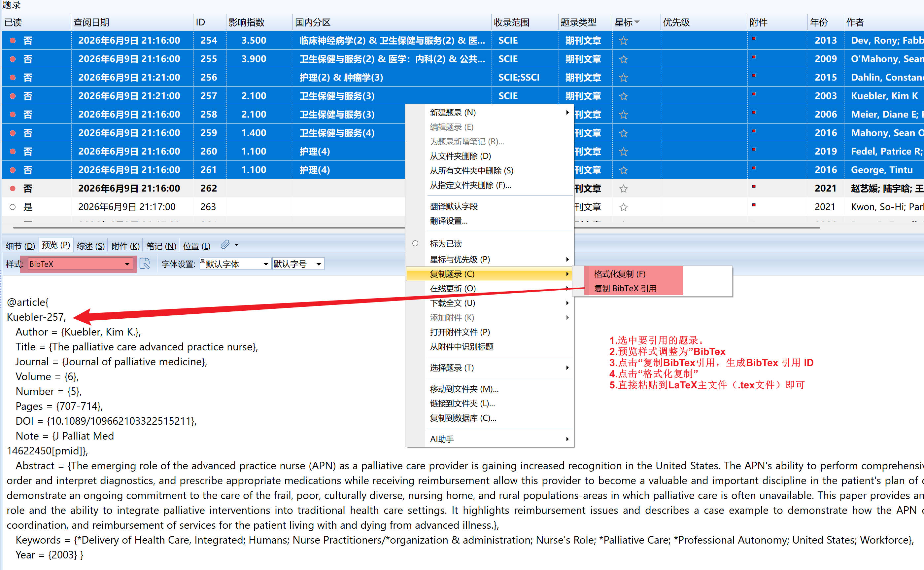Toggle read status dot for row 262

(13, 188)
